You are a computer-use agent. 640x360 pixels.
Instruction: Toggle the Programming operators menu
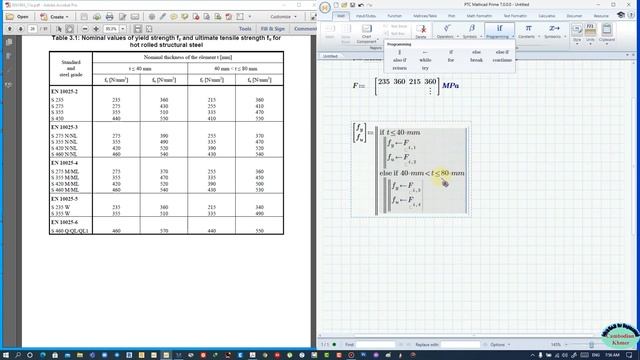click(499, 31)
